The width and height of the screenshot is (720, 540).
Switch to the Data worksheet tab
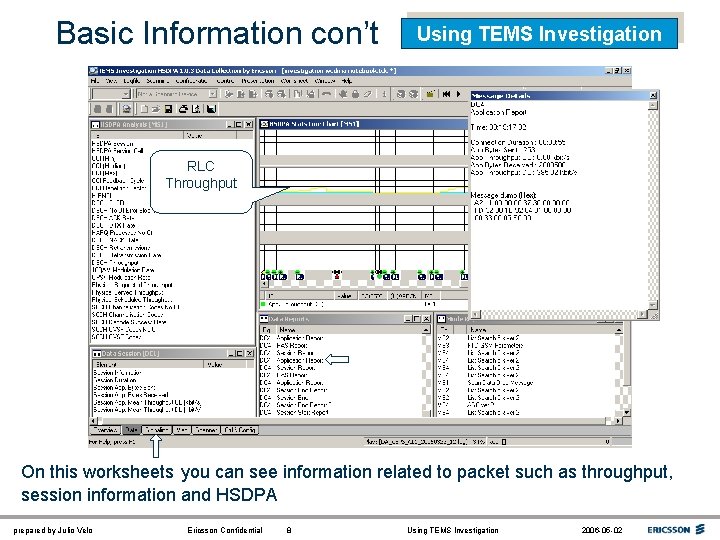(131, 430)
